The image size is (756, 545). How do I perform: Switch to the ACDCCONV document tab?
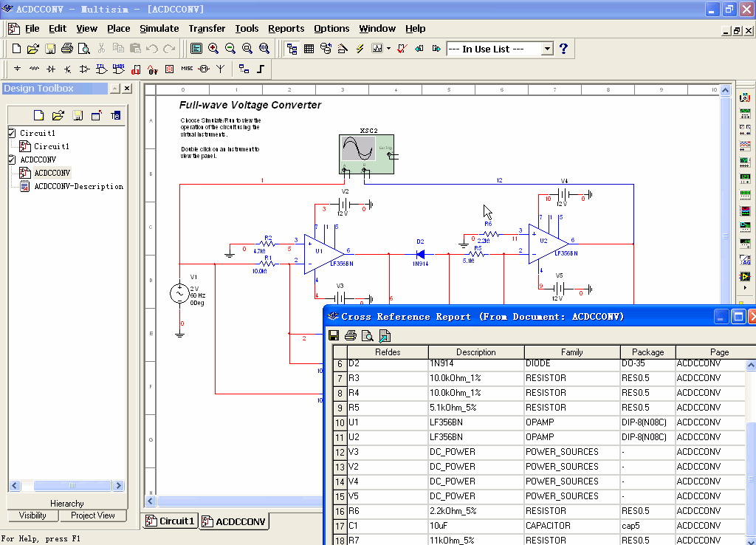click(234, 521)
